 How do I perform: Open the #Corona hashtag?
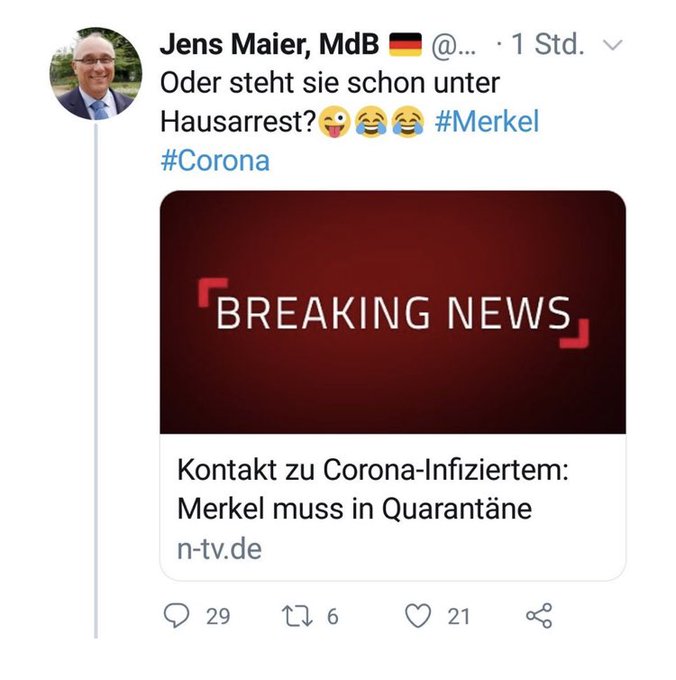(215, 160)
